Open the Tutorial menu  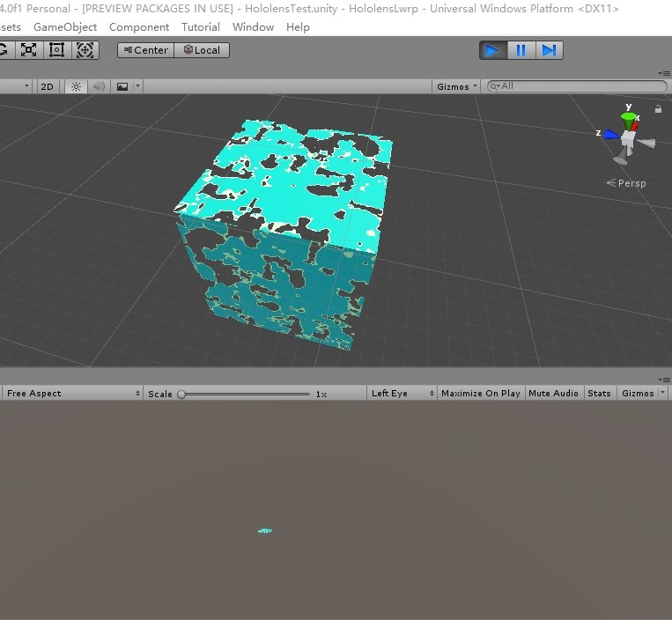(x=201, y=27)
